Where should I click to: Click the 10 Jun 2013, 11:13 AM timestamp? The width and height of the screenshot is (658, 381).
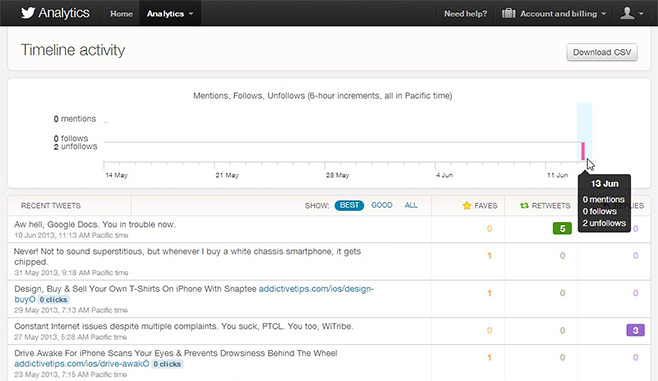pyautogui.click(x=71, y=235)
